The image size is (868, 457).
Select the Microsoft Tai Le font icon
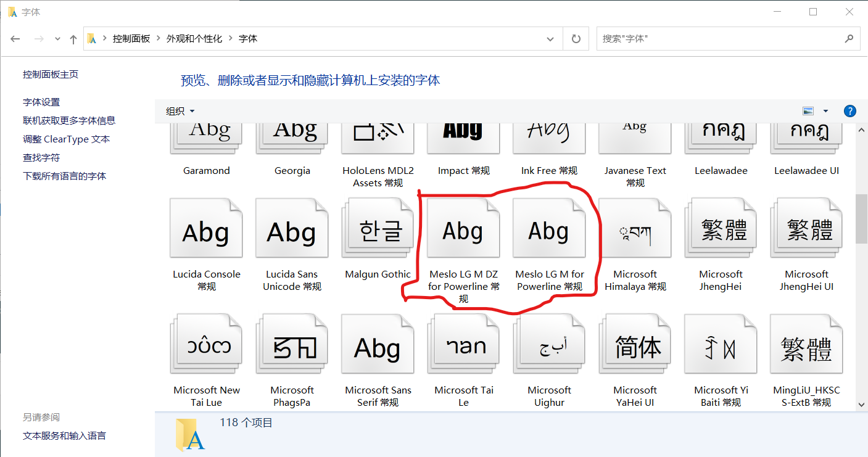click(463, 344)
